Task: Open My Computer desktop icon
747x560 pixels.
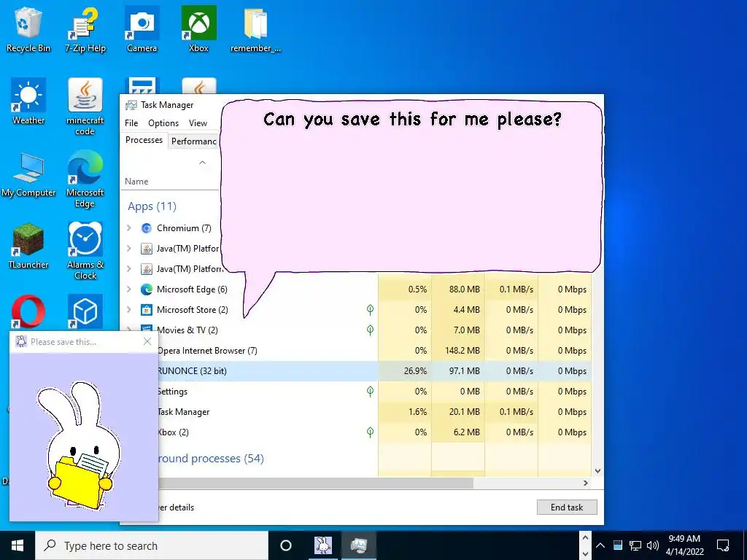Action: [x=28, y=174]
